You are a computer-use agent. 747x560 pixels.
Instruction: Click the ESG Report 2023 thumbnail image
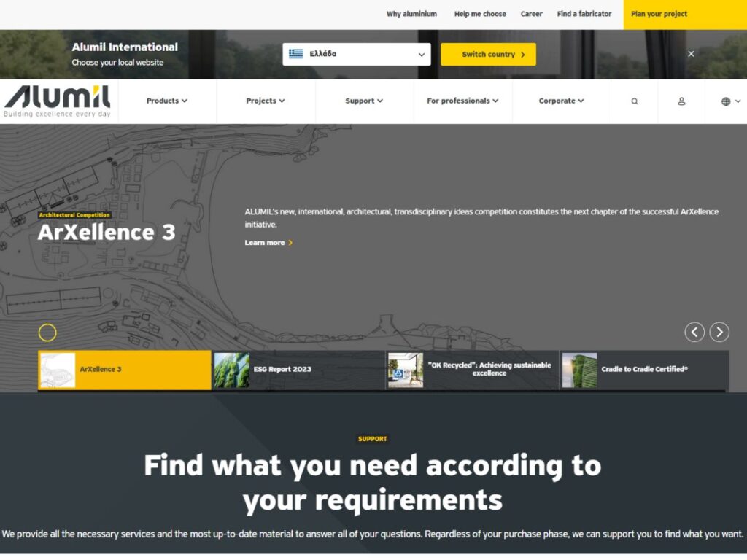click(x=231, y=370)
